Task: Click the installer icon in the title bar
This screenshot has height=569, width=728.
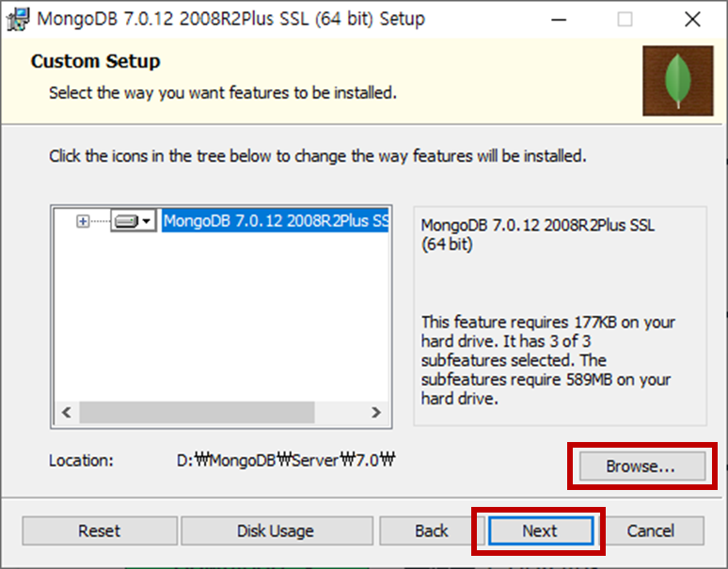Action: pos(18,20)
